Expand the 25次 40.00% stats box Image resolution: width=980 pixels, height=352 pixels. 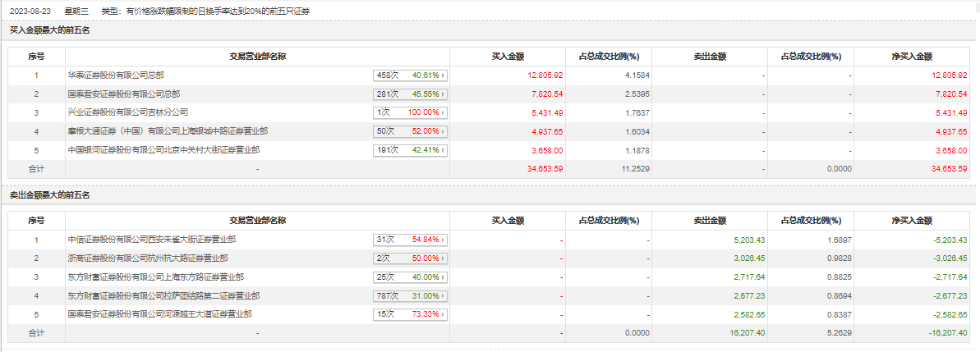pyautogui.click(x=409, y=277)
